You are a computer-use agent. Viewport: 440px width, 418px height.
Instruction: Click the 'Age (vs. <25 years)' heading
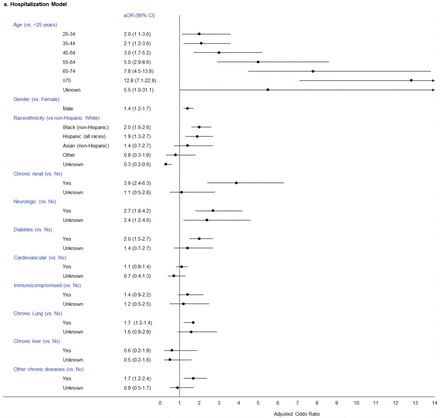pyautogui.click(x=35, y=25)
